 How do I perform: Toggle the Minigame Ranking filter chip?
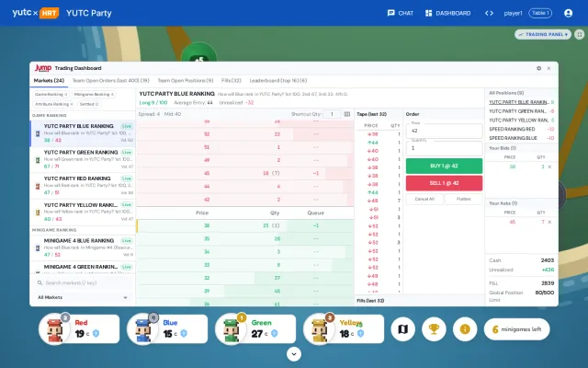click(94, 94)
